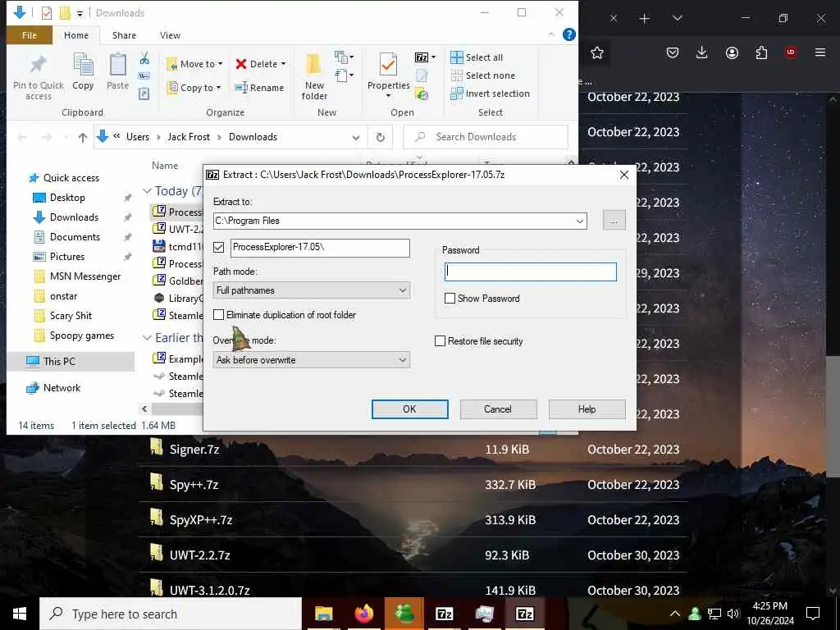The image size is (840, 630).
Task: Open Overwrite mode dropdown
Action: [x=312, y=360]
